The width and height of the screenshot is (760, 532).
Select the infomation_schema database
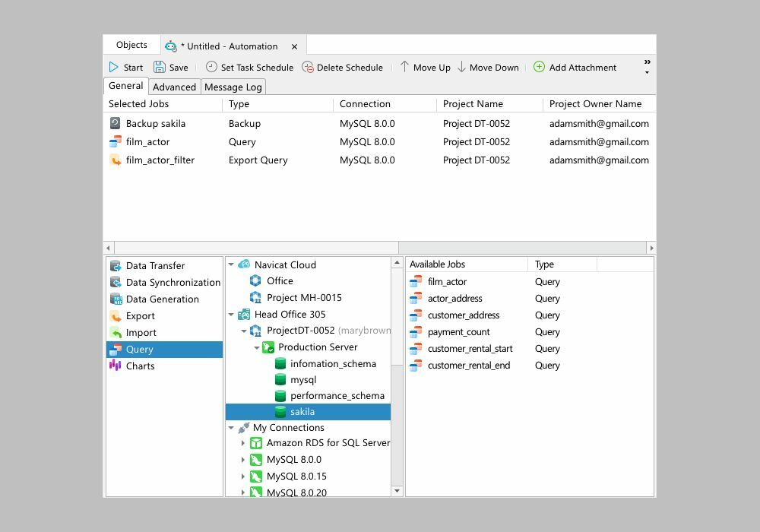tap(333, 363)
